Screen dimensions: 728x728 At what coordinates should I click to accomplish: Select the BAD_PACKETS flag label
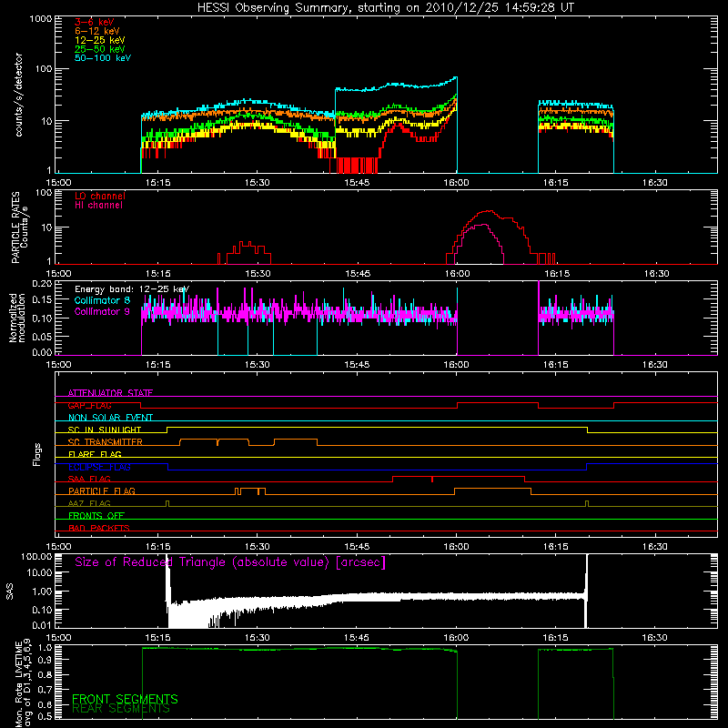point(99,528)
